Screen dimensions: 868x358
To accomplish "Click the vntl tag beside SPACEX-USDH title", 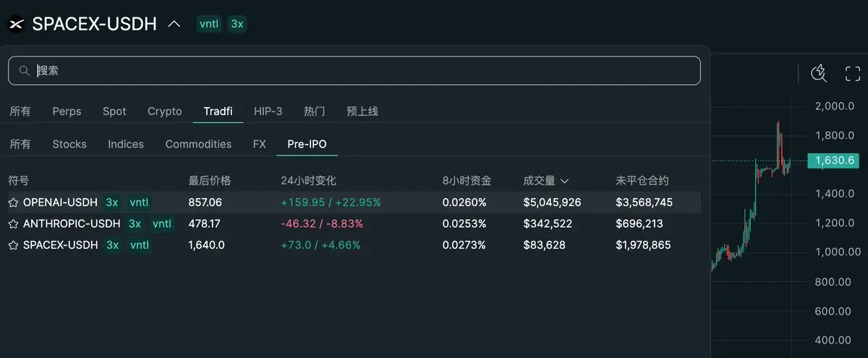I will (x=210, y=24).
